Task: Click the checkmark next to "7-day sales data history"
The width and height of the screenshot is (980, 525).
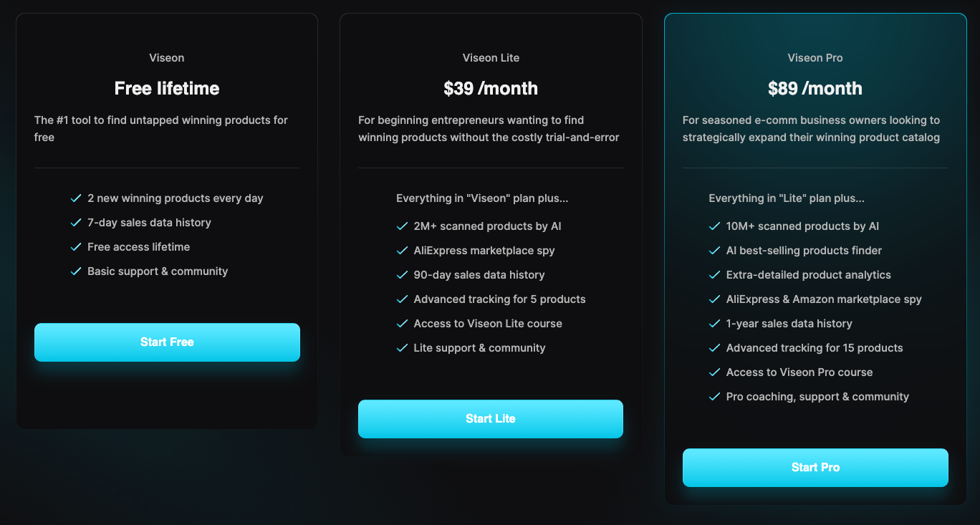Action: coord(76,222)
